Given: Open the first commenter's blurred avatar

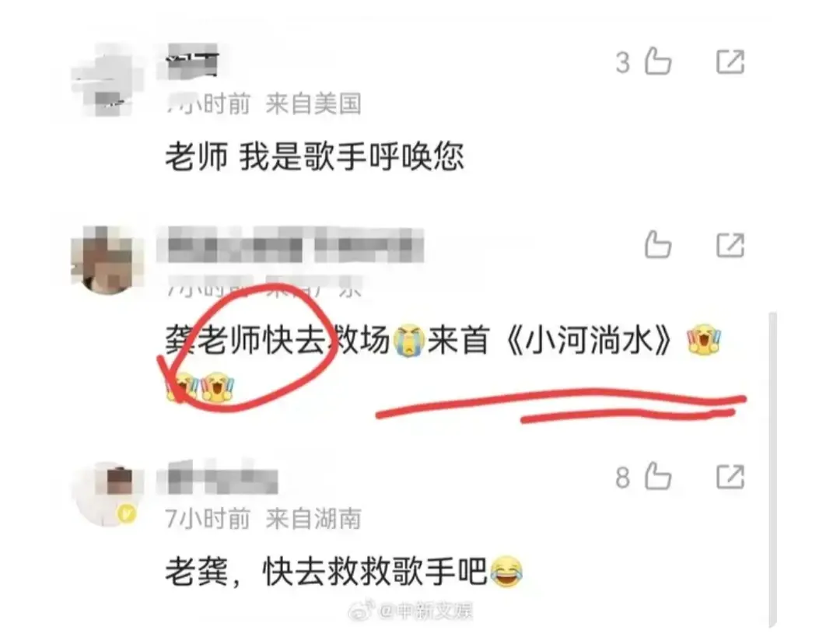Looking at the screenshot, I should click(104, 80).
